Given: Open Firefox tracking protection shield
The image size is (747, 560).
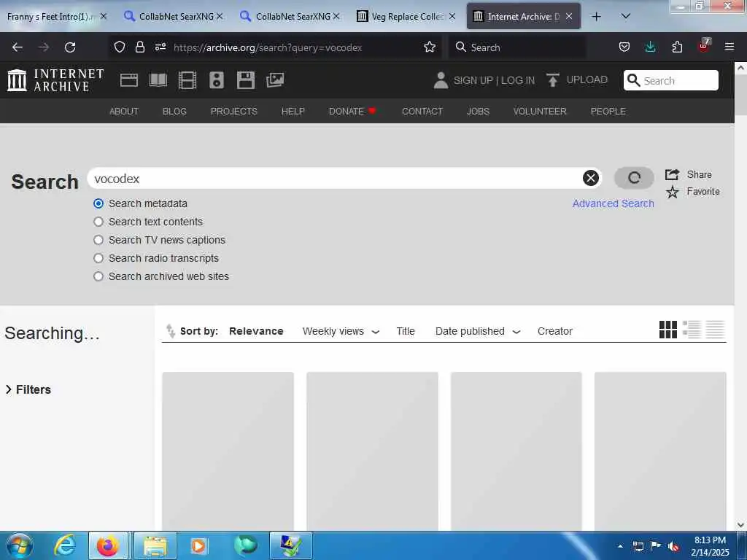Looking at the screenshot, I should 120,47.
